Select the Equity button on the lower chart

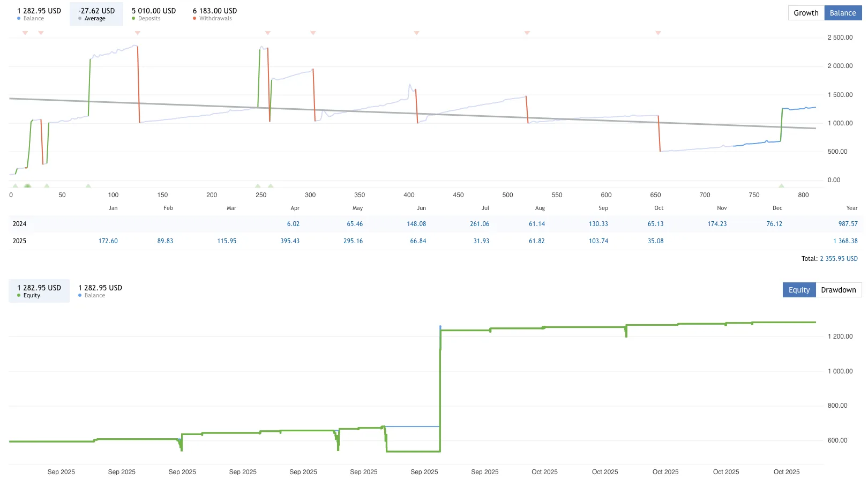coord(799,289)
